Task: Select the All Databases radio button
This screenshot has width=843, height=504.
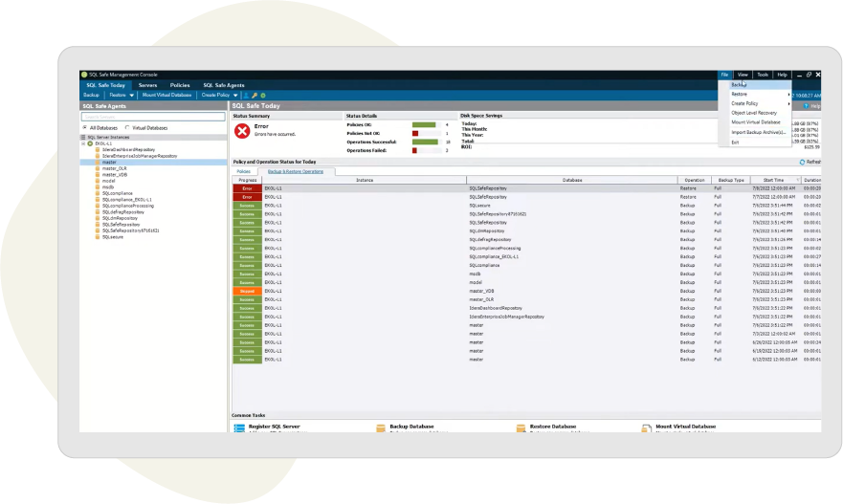Action: pos(84,127)
